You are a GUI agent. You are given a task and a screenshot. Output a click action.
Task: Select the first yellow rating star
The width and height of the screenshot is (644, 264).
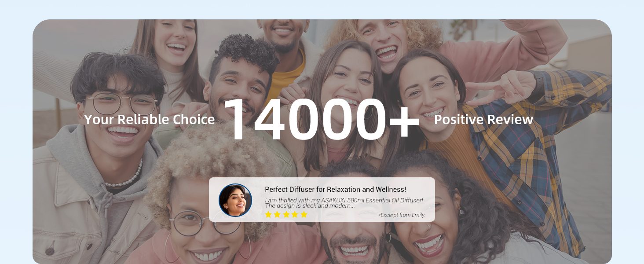click(x=268, y=215)
